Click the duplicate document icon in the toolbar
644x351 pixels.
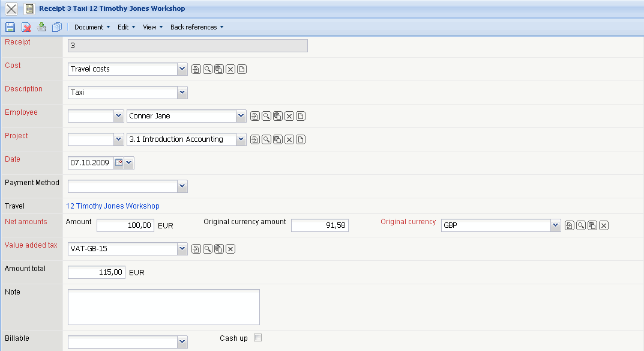click(x=57, y=27)
